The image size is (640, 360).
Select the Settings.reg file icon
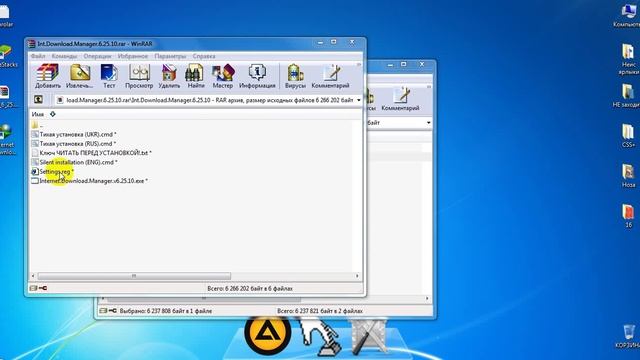tap(35, 171)
